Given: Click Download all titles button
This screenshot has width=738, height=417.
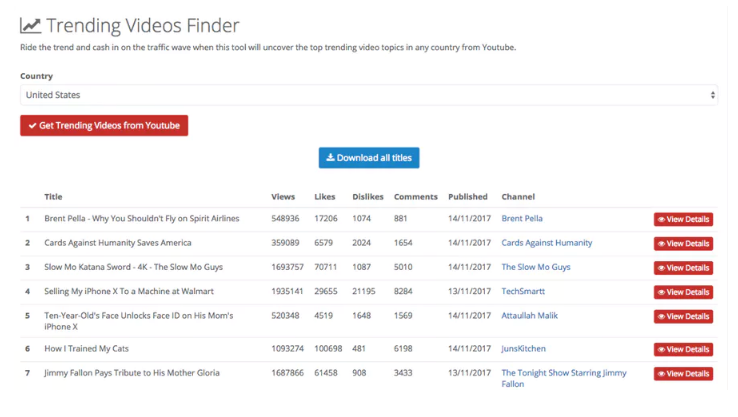Looking at the screenshot, I should (369, 158).
